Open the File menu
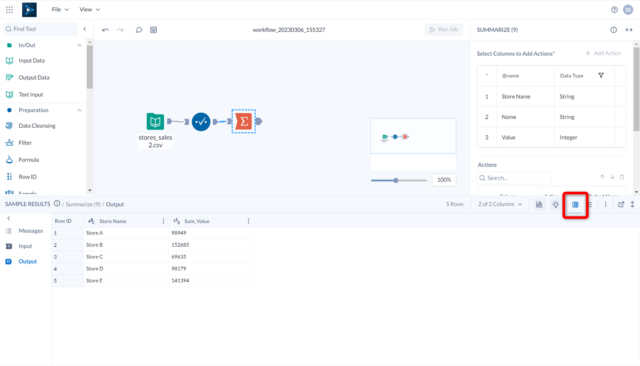Image resolution: width=640 pixels, height=366 pixels. tap(60, 9)
